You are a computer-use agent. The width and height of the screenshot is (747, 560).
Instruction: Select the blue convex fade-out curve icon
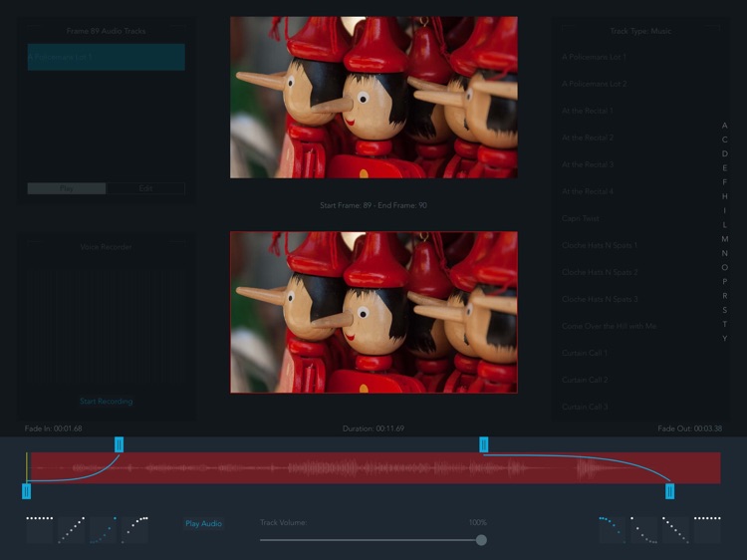click(x=613, y=529)
